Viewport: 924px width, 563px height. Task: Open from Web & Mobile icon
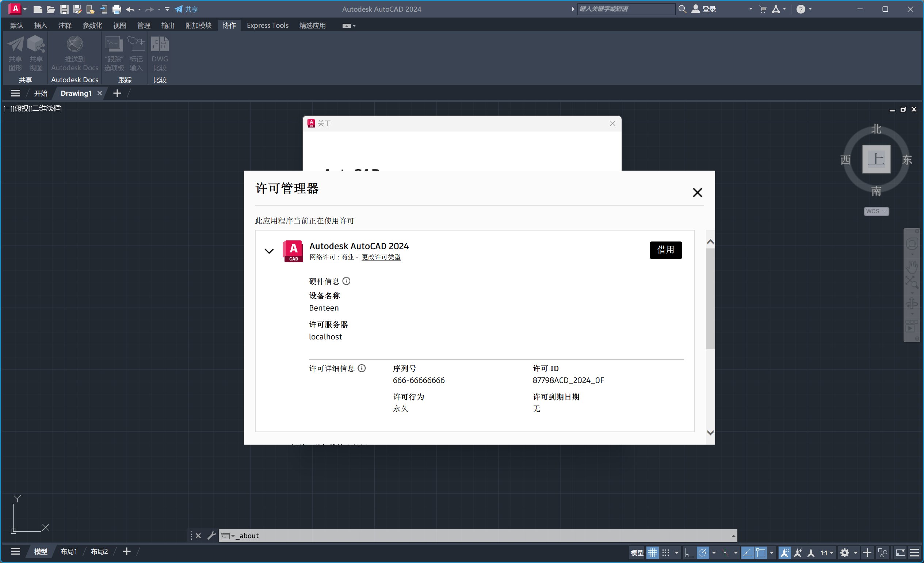(90, 9)
